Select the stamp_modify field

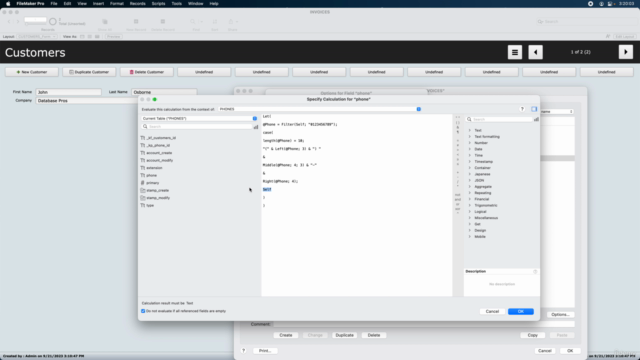tap(158, 198)
